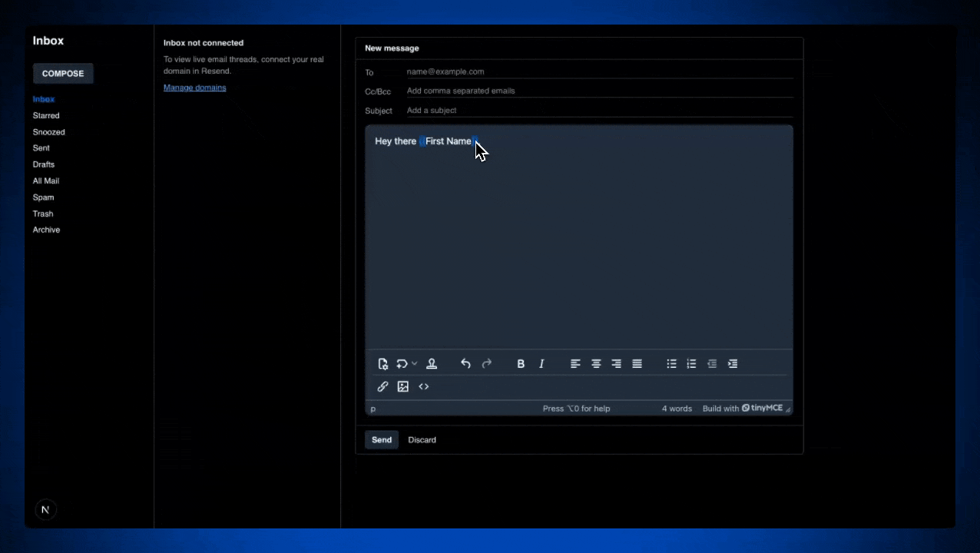Increase indent with the toolbar icon
980x553 pixels.
732,363
